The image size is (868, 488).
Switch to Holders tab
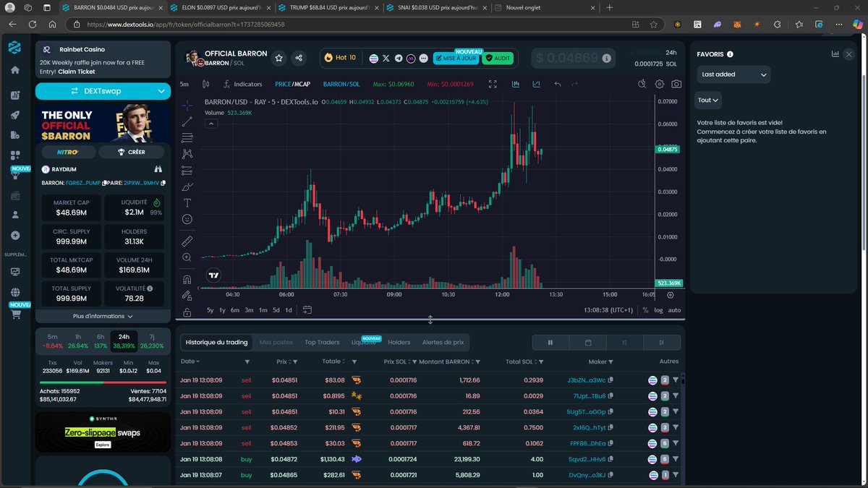[399, 342]
